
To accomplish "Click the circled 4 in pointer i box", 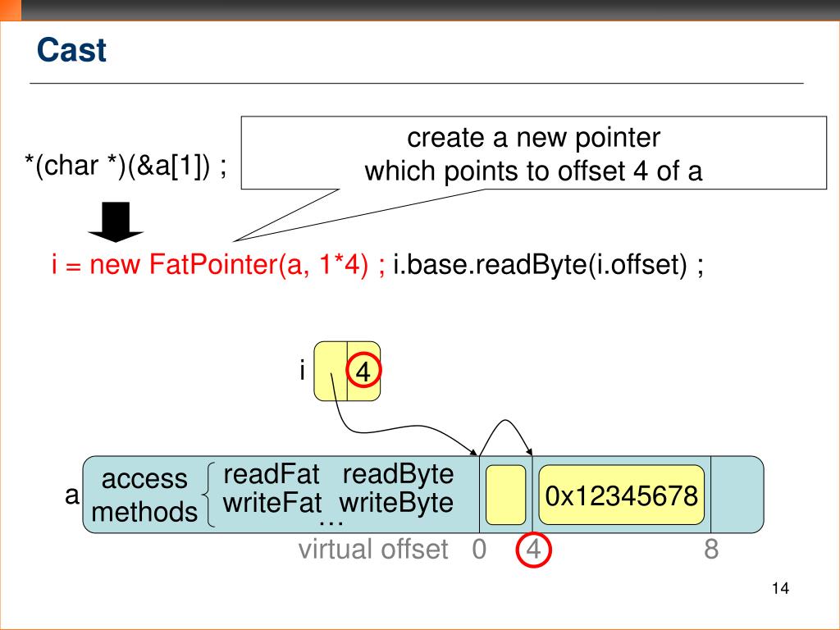I will coord(363,371).
